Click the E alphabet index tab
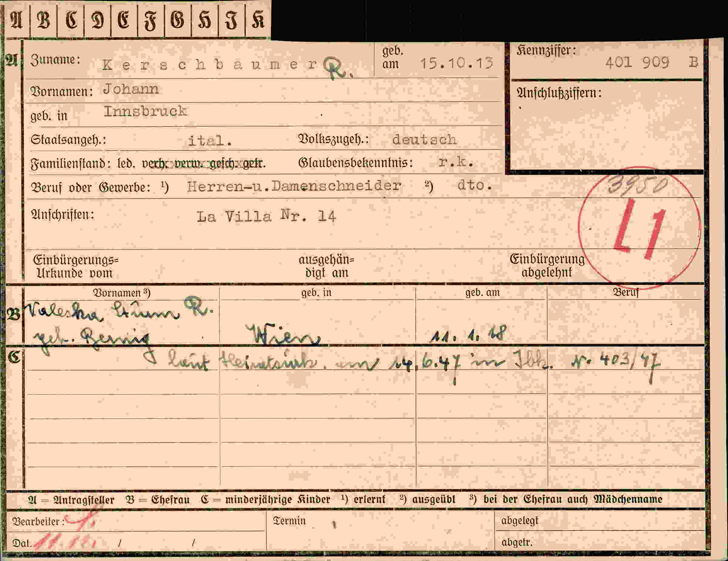The width and height of the screenshot is (728, 561). coord(124,20)
